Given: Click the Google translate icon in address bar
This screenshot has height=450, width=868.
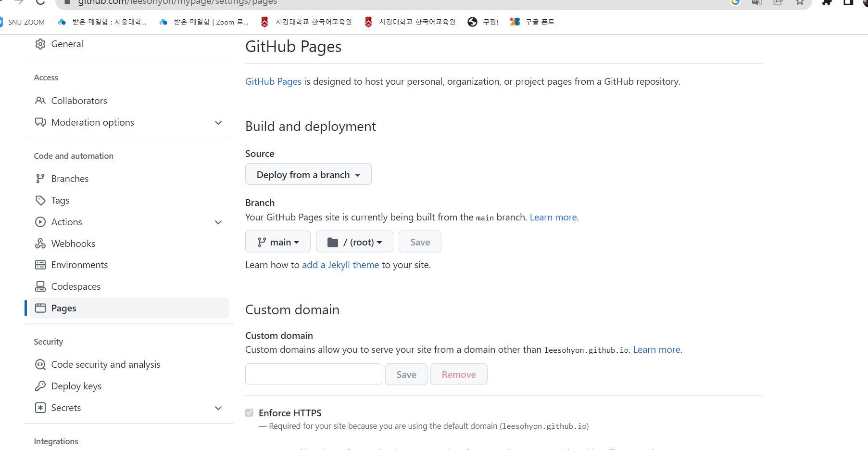Looking at the screenshot, I should pyautogui.click(x=756, y=2).
